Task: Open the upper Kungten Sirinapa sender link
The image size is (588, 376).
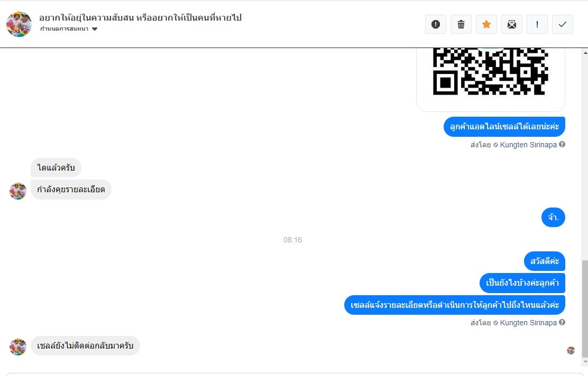Action: point(528,145)
